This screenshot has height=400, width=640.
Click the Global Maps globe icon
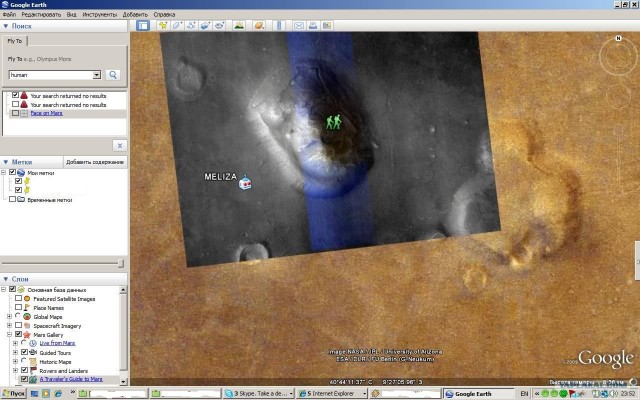(x=27, y=316)
